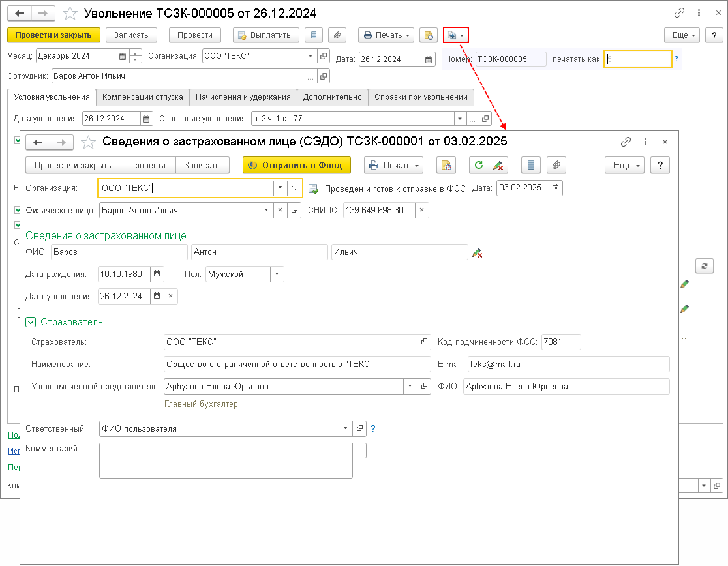Open Еще menu in СЭДО window

(624, 165)
